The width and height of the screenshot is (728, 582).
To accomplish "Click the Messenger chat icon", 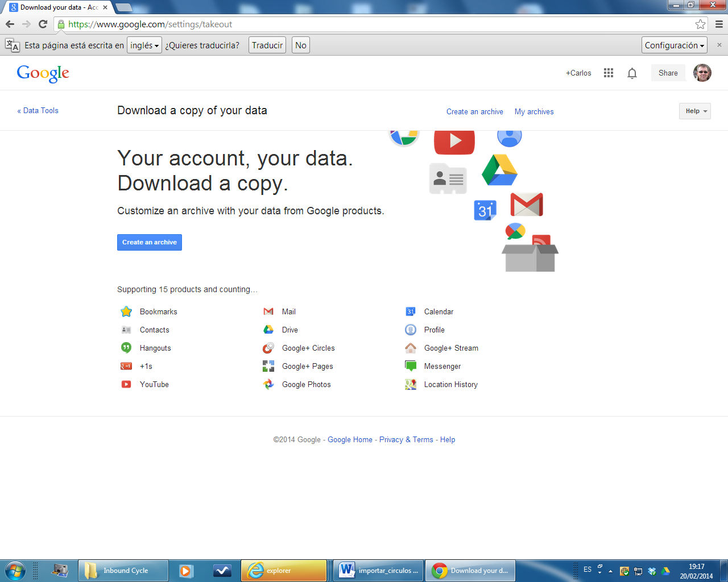I will coord(411,366).
